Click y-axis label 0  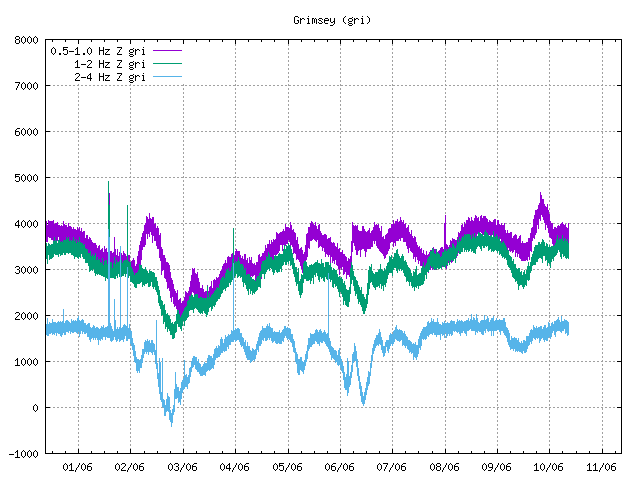pyautogui.click(x=36, y=408)
